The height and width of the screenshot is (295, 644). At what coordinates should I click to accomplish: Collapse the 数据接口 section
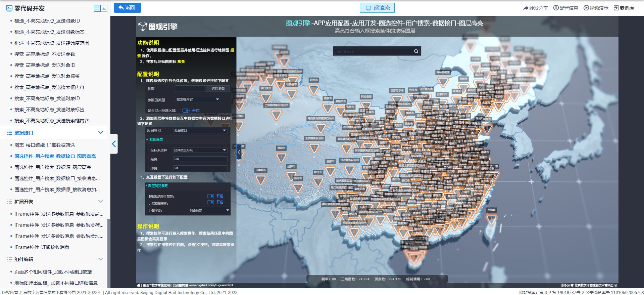tap(100, 133)
